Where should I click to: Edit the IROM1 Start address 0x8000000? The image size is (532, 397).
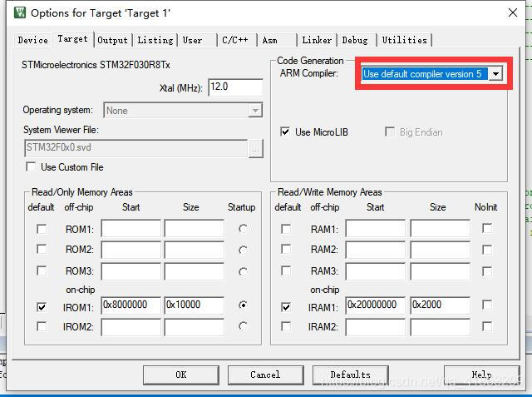(131, 305)
